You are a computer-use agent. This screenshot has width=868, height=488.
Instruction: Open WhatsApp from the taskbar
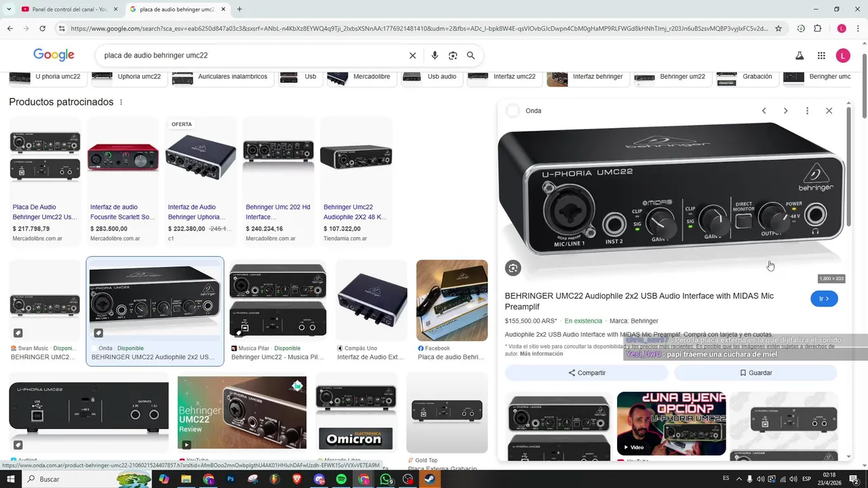point(386,479)
